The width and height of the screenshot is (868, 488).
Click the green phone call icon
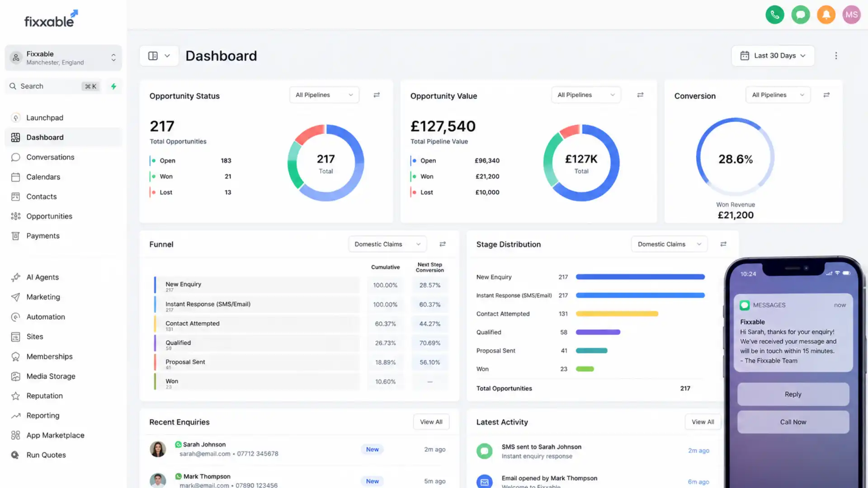(774, 15)
